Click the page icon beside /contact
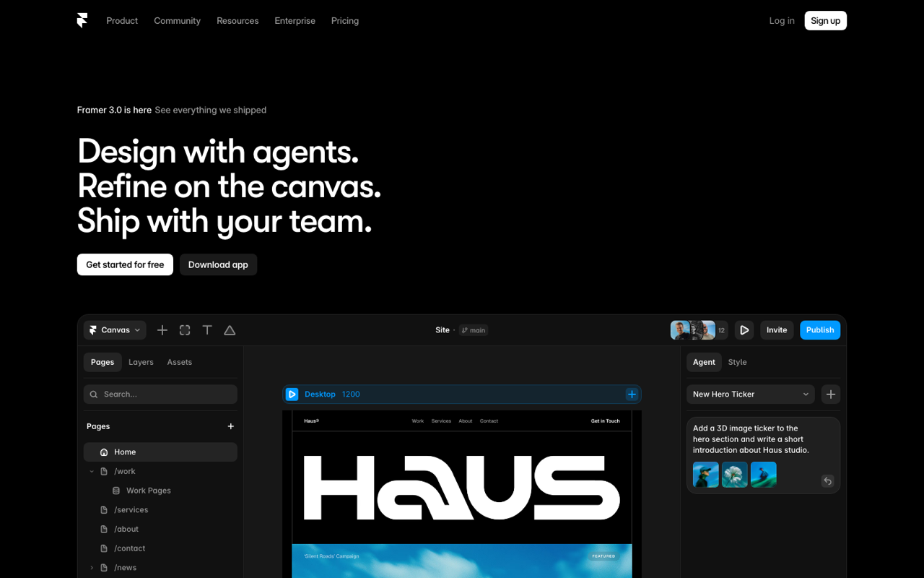Viewport: 924px width, 578px height. point(104,548)
